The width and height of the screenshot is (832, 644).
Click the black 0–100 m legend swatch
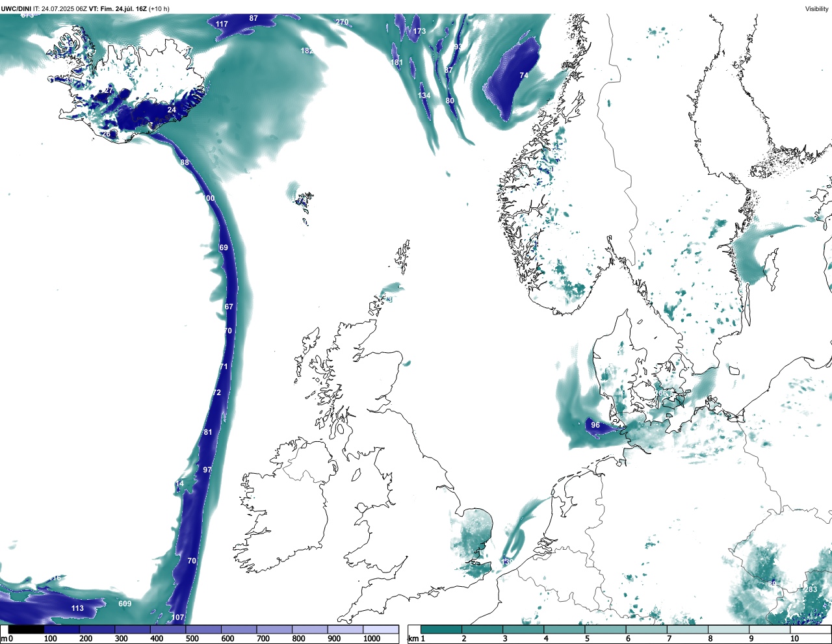click(x=26, y=629)
